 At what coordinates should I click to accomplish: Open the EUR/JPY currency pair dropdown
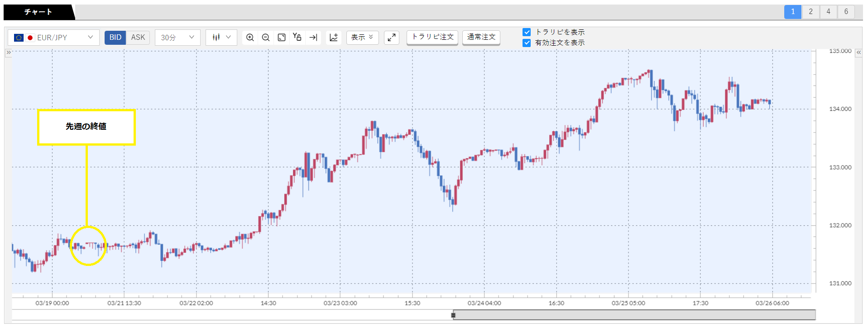coord(53,38)
